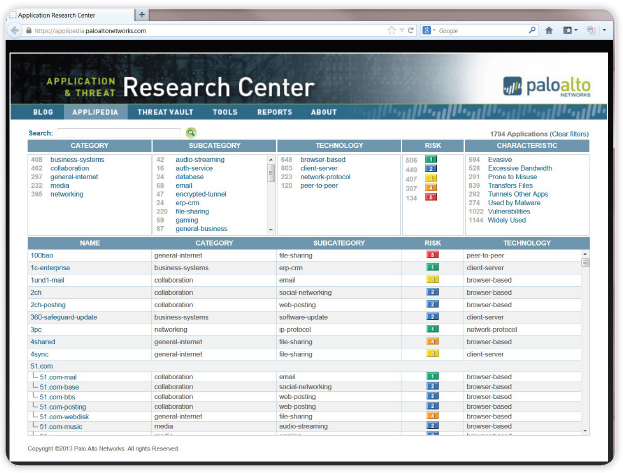
Task: Open the 100bao application entry
Action: pos(42,255)
